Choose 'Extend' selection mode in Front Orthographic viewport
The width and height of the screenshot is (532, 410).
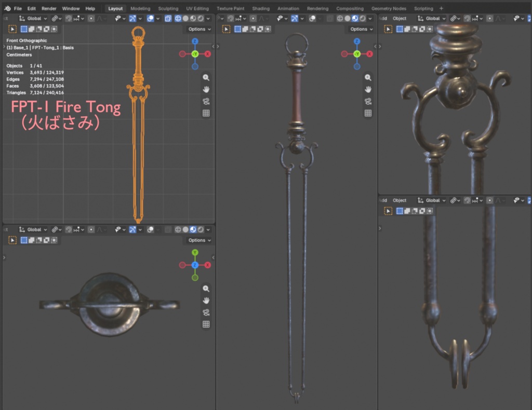pos(32,29)
